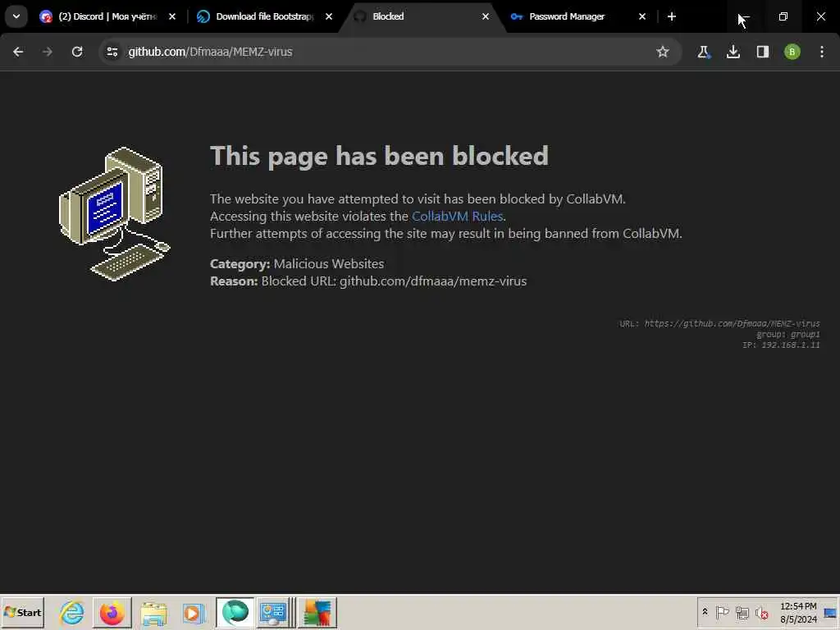Open the clock showing 12:54 PM
The image size is (840, 630).
tap(798, 612)
